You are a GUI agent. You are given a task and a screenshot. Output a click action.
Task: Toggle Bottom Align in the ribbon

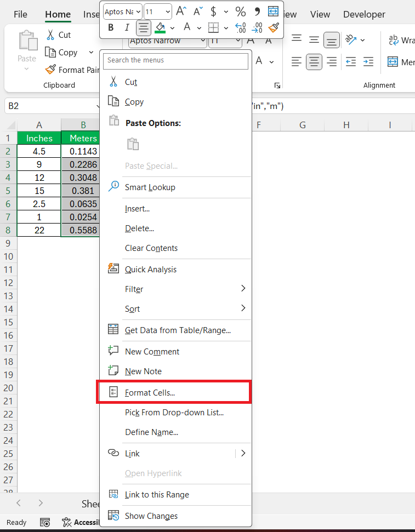coord(332,39)
